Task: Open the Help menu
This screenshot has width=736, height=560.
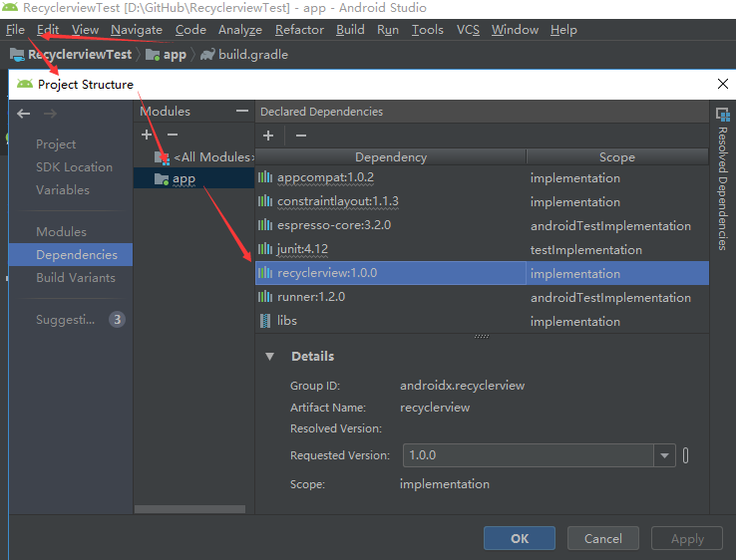Action: tap(563, 30)
